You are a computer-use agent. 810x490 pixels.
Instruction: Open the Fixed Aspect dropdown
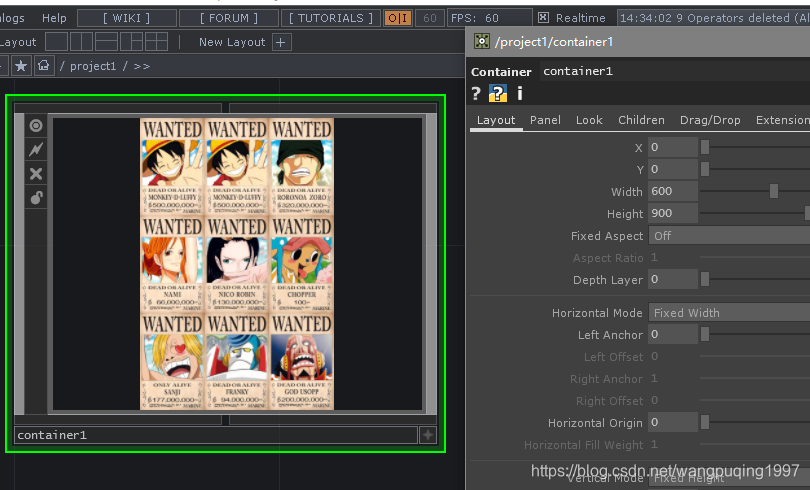pos(729,236)
